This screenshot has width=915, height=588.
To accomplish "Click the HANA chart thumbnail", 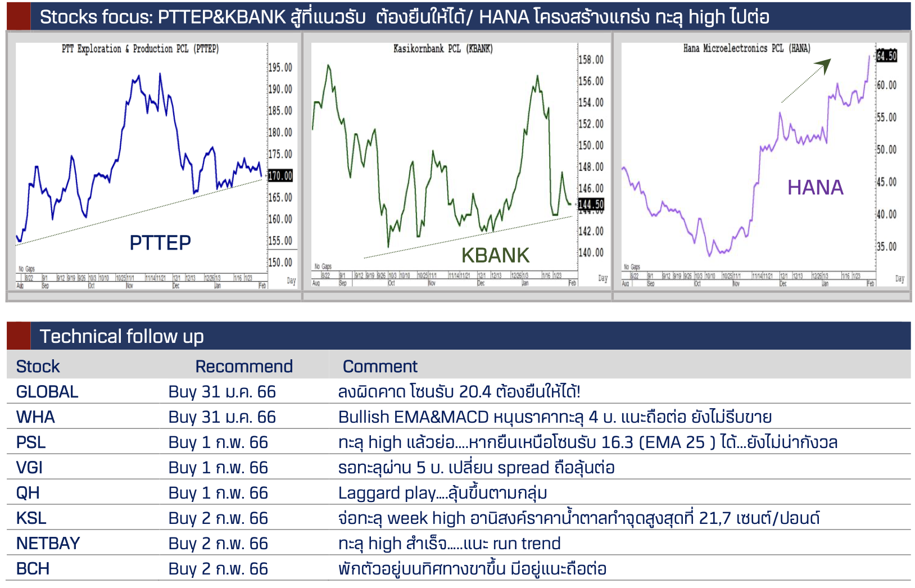I will 763,165.
